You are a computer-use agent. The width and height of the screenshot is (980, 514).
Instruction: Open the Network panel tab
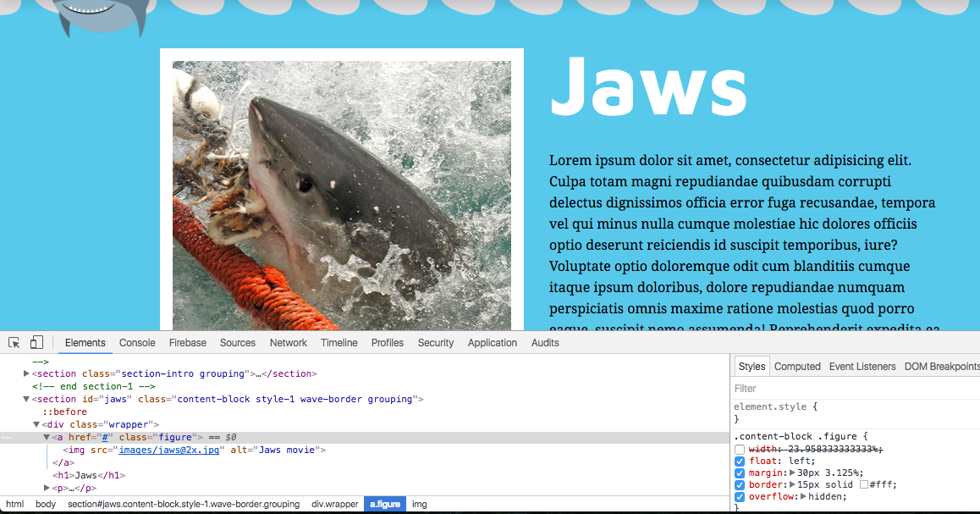288,343
